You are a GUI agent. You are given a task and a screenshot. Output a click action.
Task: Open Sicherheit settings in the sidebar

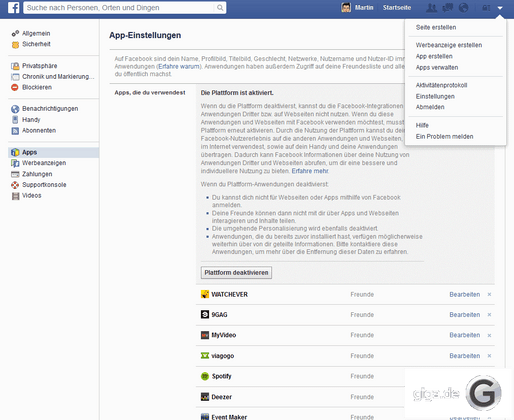point(36,44)
